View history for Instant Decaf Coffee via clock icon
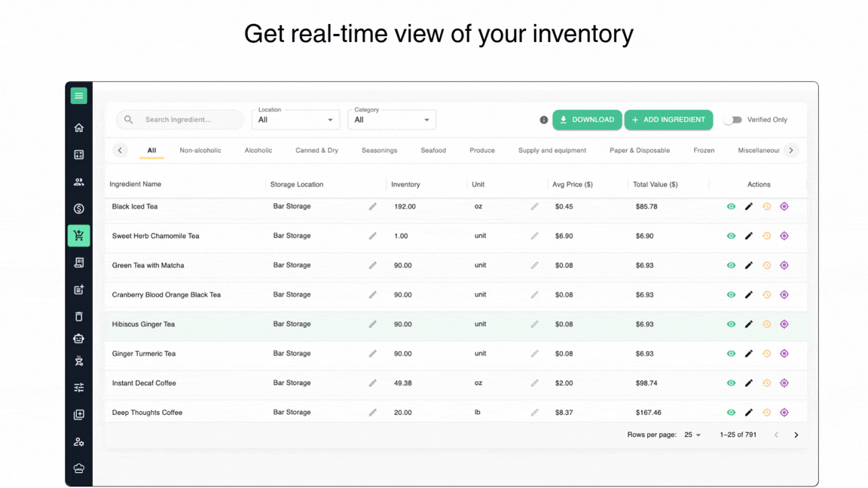 [766, 383]
